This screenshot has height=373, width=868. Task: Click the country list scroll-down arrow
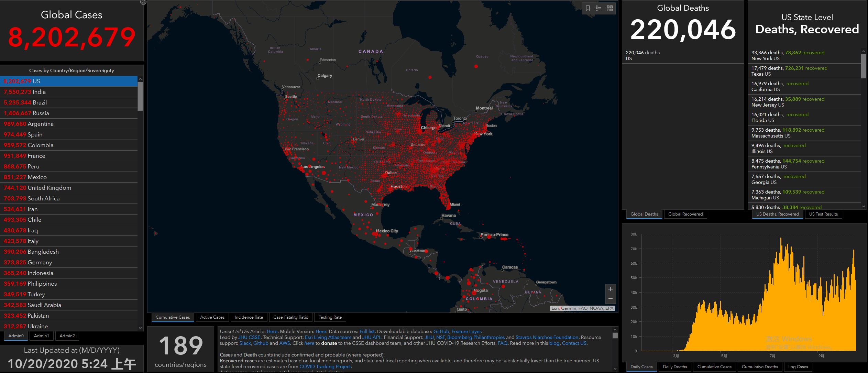point(140,328)
